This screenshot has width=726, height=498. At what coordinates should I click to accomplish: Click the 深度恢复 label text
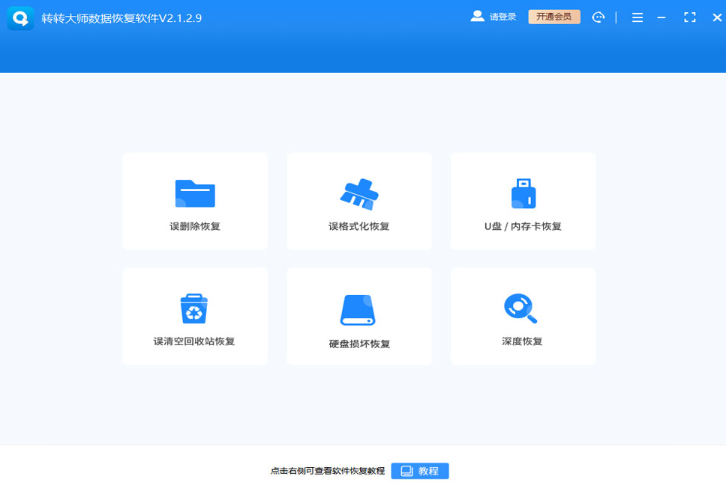522,342
